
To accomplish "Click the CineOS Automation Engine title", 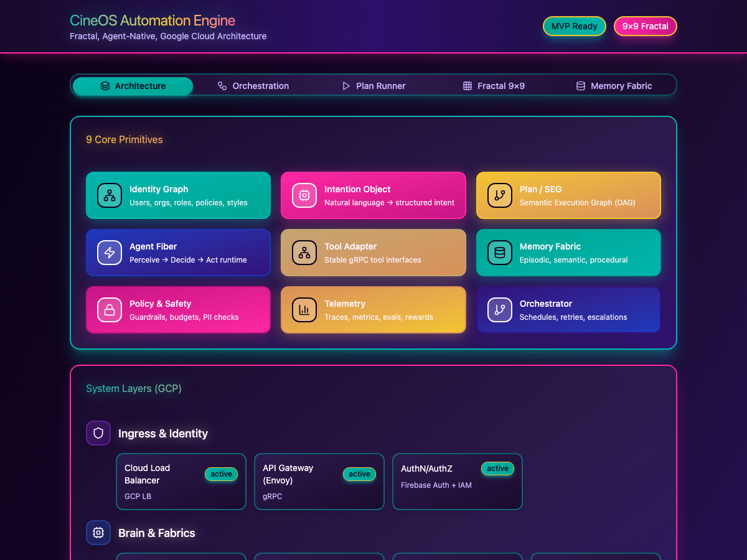I will click(153, 21).
